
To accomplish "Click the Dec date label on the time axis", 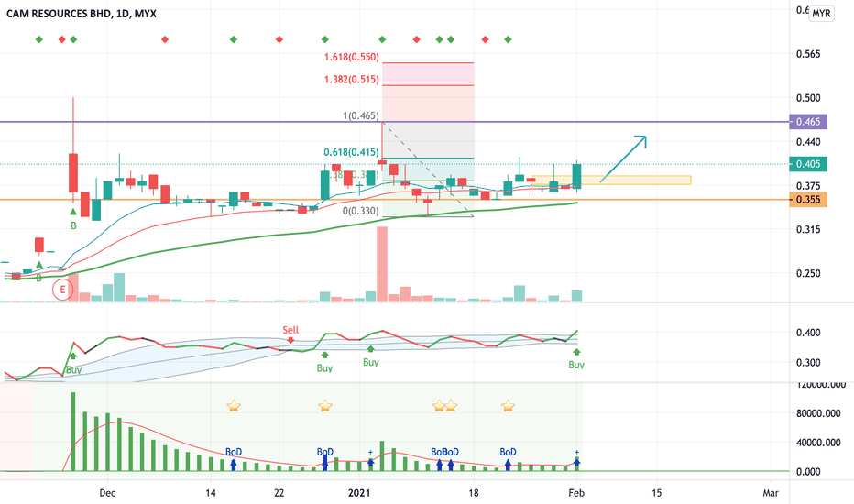I will 107,493.
